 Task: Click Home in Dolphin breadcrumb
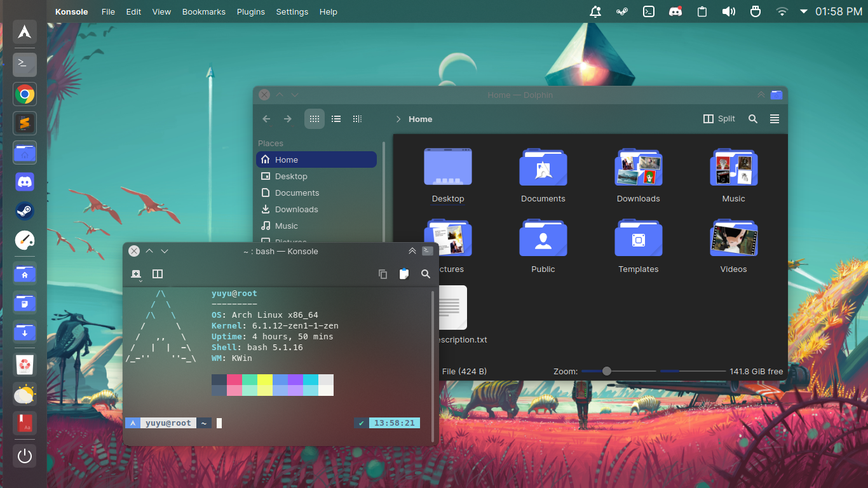(421, 119)
